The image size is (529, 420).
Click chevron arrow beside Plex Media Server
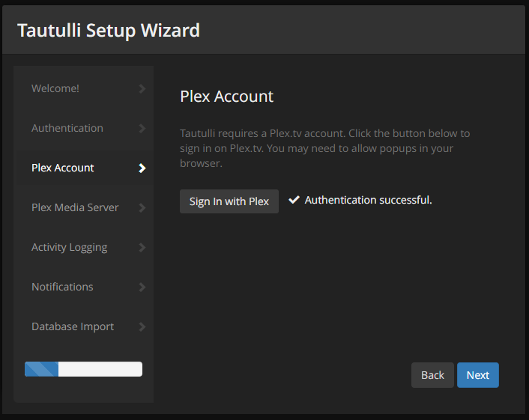[142, 207]
